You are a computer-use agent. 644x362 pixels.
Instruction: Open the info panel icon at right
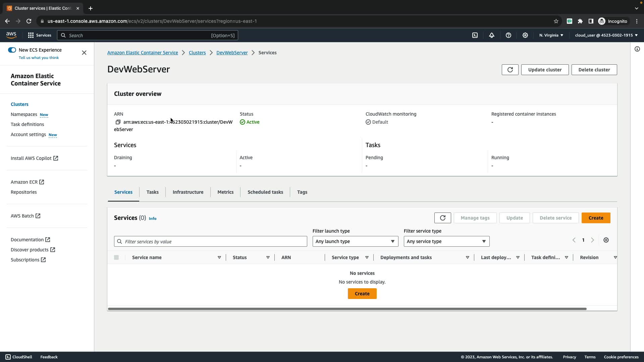pyautogui.click(x=637, y=49)
